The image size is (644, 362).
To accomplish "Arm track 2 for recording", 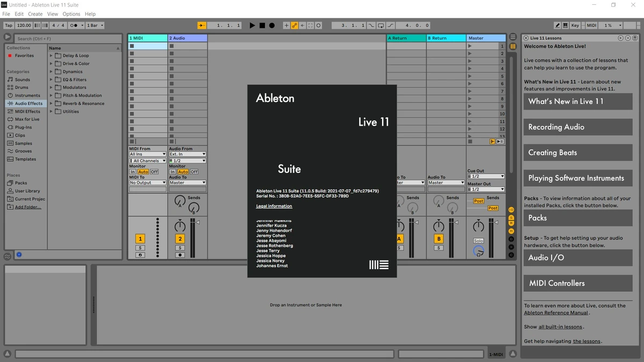I will click(180, 255).
